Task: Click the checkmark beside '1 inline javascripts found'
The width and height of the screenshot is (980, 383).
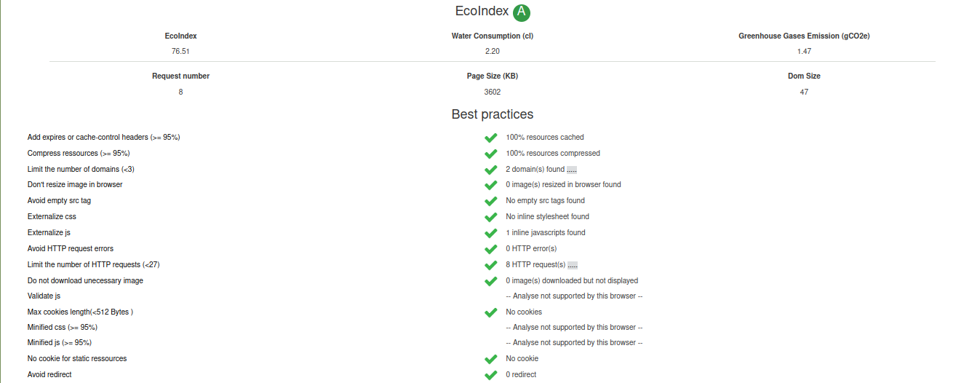Action: click(x=490, y=233)
